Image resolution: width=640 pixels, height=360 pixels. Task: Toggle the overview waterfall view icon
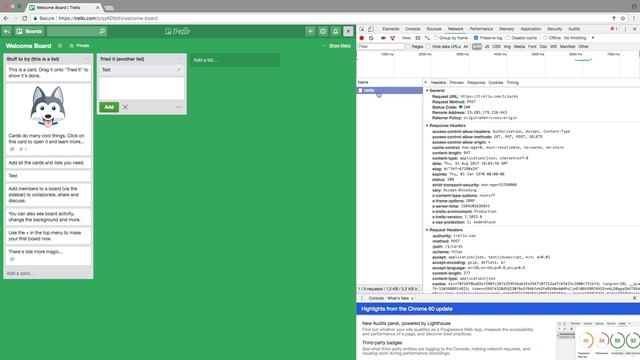[x=427, y=38]
